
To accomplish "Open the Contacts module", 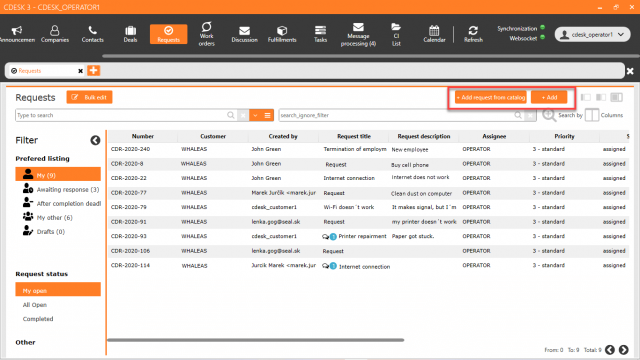I will coord(92,34).
